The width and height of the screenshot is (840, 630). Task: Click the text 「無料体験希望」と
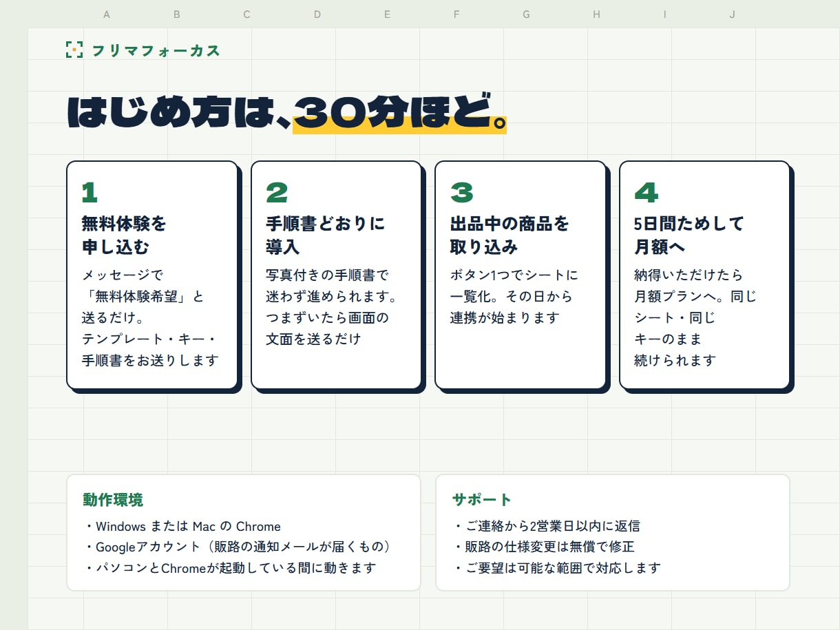[x=143, y=297]
